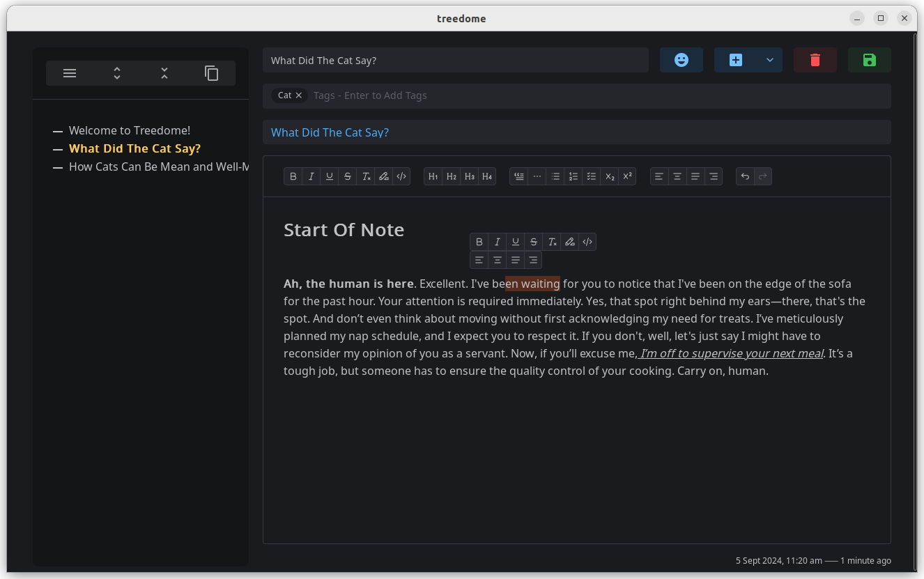Open the emoji picker button

[681, 60]
